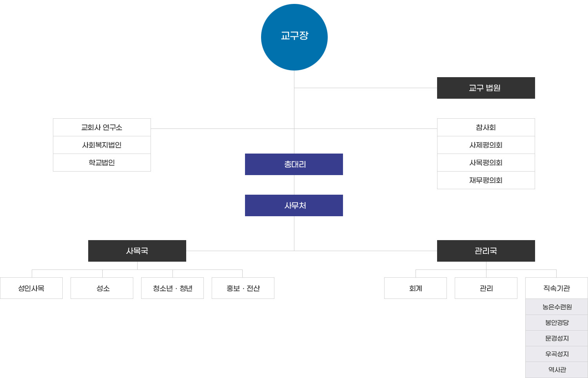Image resolution: width=588 pixels, height=378 pixels.
Task: Open the 총대리 node
Action: [x=294, y=164]
